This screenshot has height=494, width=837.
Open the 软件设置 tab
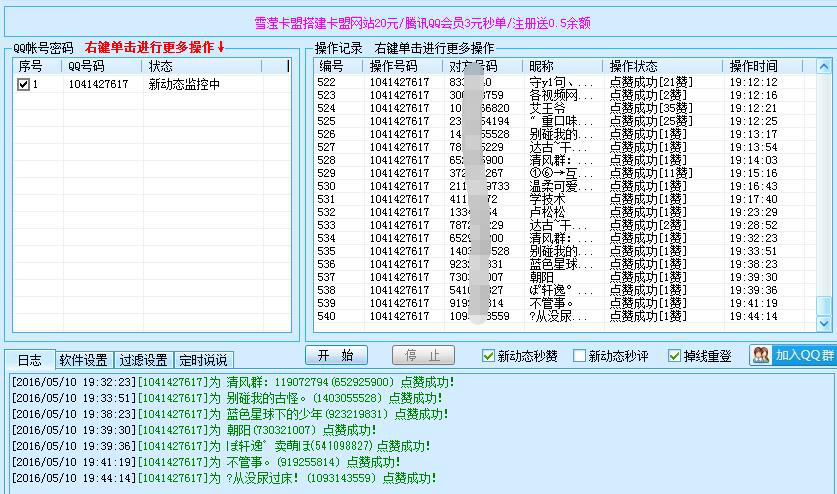click(x=84, y=360)
